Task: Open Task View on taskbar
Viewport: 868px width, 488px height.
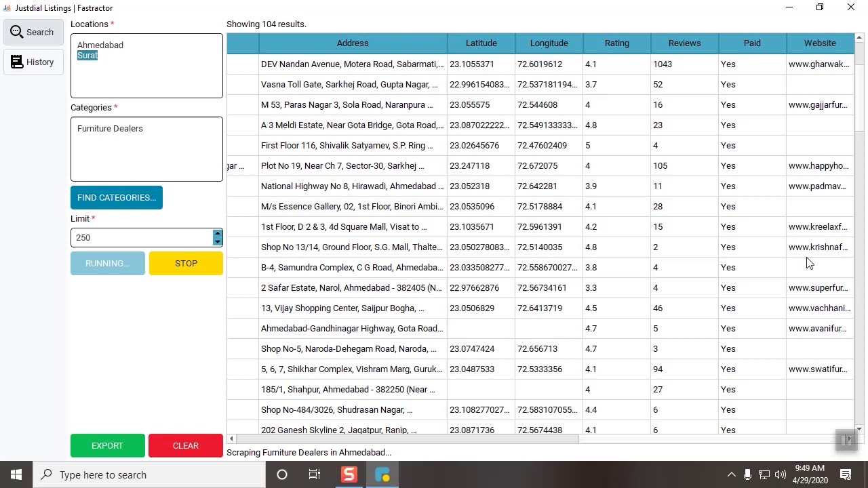Action: click(315, 474)
